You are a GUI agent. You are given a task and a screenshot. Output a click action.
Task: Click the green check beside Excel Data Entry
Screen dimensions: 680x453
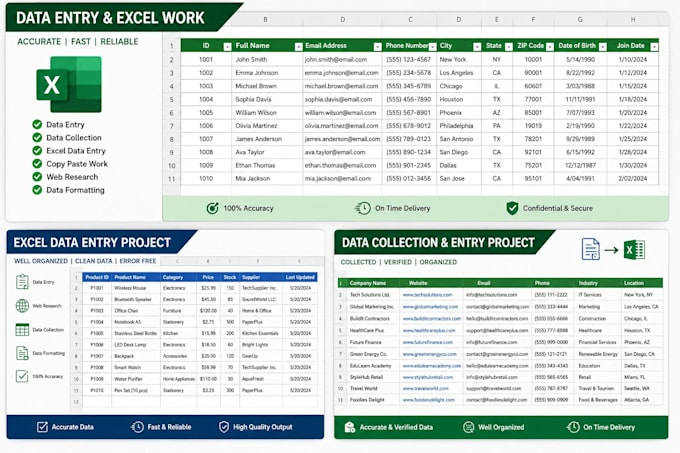click(37, 150)
